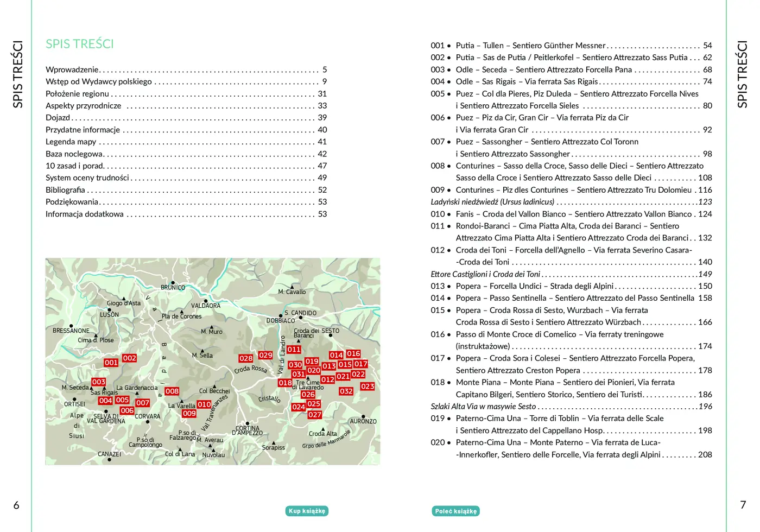760x532 pixels.
Task: Open 'Szlaki Alta Via w masywie Sesto' entry
Action: tap(572, 407)
